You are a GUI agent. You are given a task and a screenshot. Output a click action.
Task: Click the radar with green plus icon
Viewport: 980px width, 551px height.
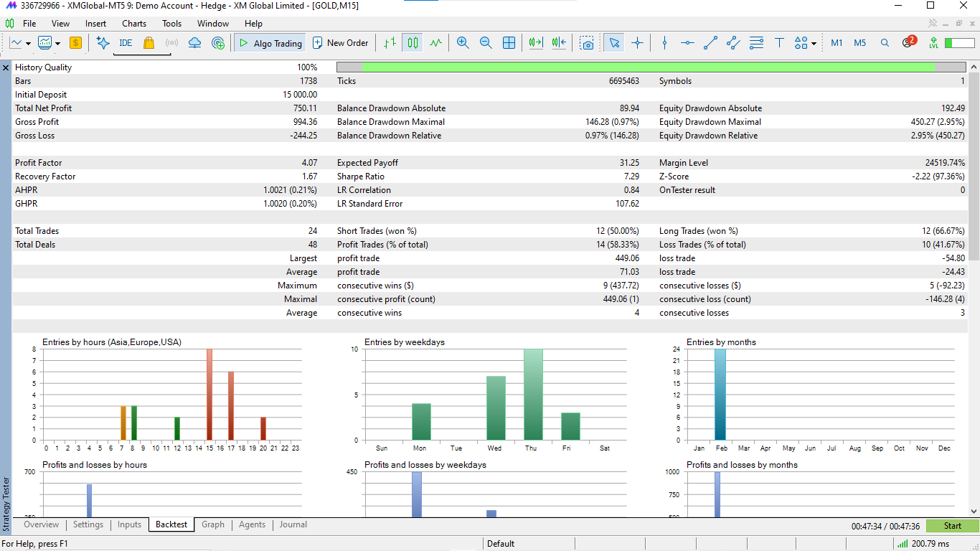click(218, 43)
